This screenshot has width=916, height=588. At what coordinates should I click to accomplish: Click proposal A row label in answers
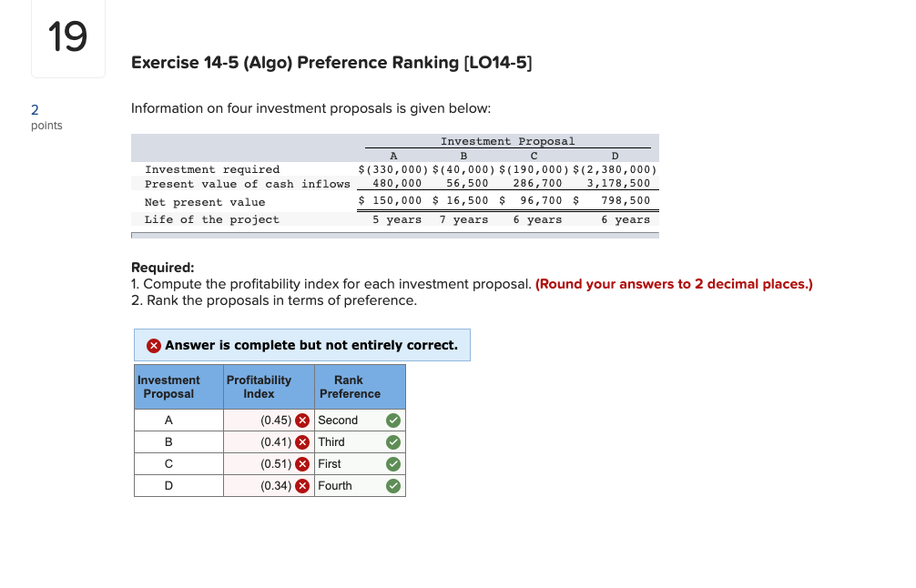pos(168,421)
